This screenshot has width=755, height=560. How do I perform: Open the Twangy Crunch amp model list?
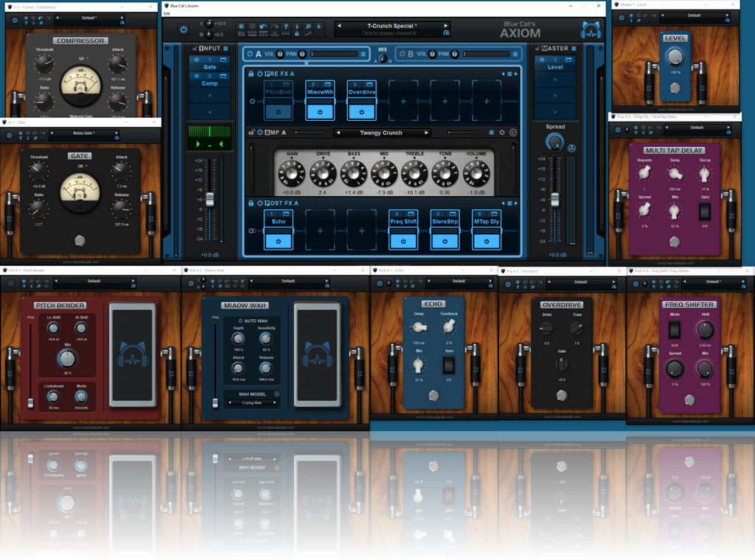[x=380, y=133]
